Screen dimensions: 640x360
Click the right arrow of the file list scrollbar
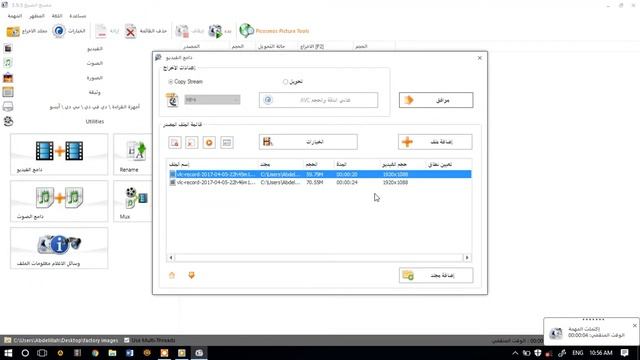tap(467, 258)
